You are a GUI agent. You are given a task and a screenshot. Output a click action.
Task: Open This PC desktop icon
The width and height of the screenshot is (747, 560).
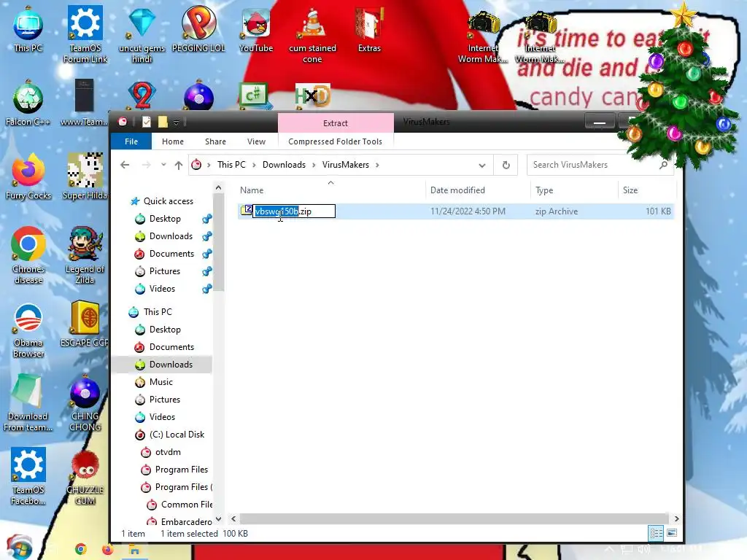click(28, 29)
